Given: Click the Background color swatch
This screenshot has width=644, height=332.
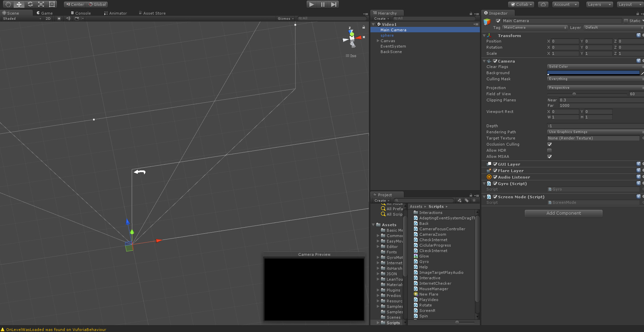Looking at the screenshot, I should 593,73.
